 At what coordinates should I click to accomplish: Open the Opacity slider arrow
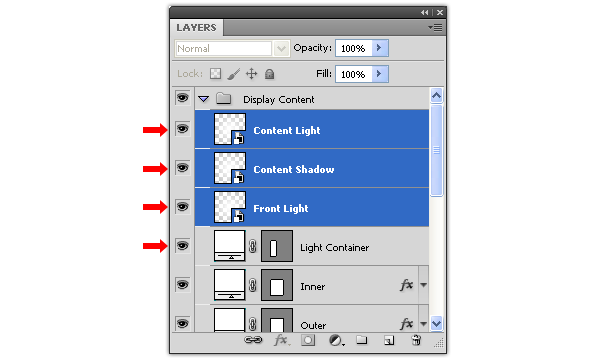[x=380, y=48]
